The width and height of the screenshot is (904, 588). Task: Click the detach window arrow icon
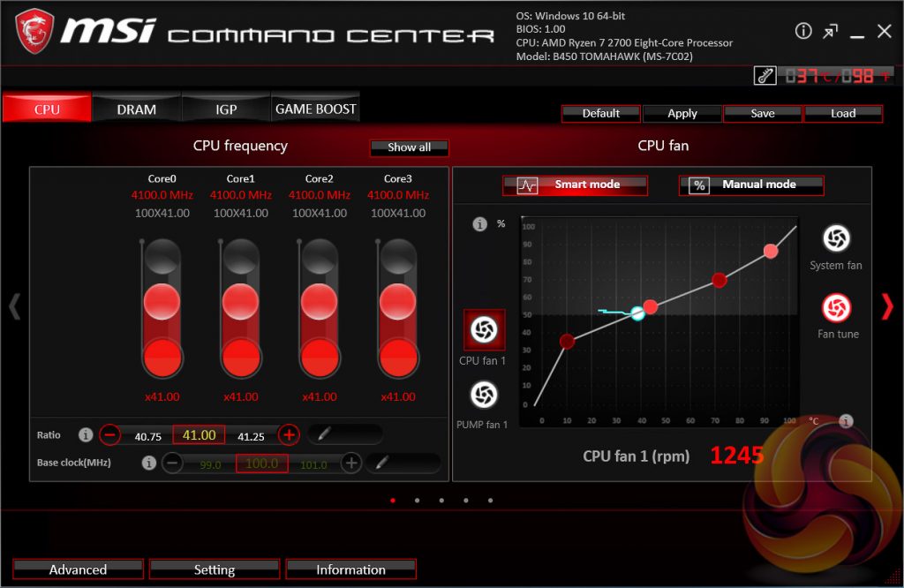click(830, 32)
